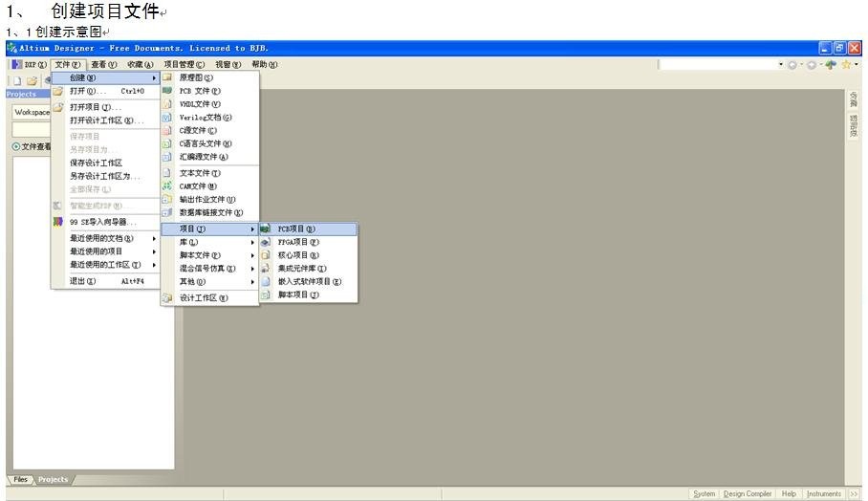Select PCB项目 to create PCB project
This screenshot has height=501, width=868.
[309, 229]
